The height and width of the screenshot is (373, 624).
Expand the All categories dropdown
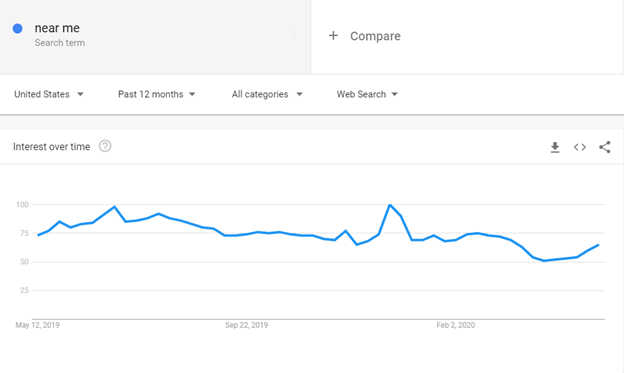point(267,94)
